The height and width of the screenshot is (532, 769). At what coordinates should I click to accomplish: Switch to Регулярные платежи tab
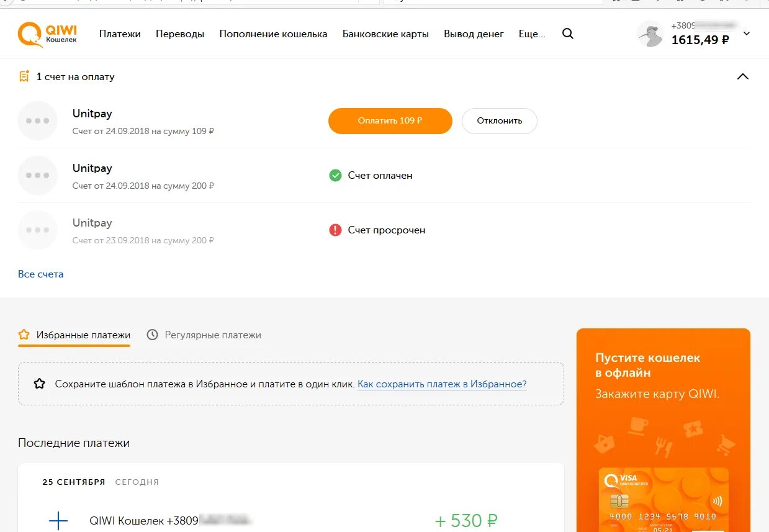(x=204, y=335)
